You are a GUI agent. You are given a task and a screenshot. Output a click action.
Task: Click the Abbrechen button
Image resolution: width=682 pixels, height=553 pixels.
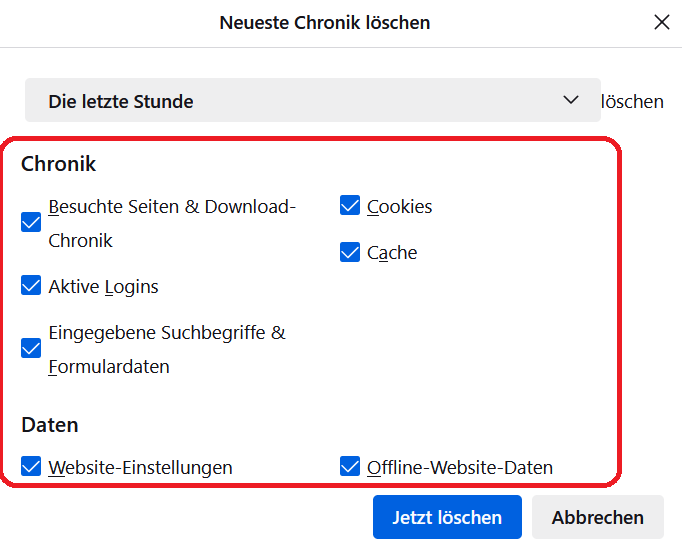[x=598, y=517]
